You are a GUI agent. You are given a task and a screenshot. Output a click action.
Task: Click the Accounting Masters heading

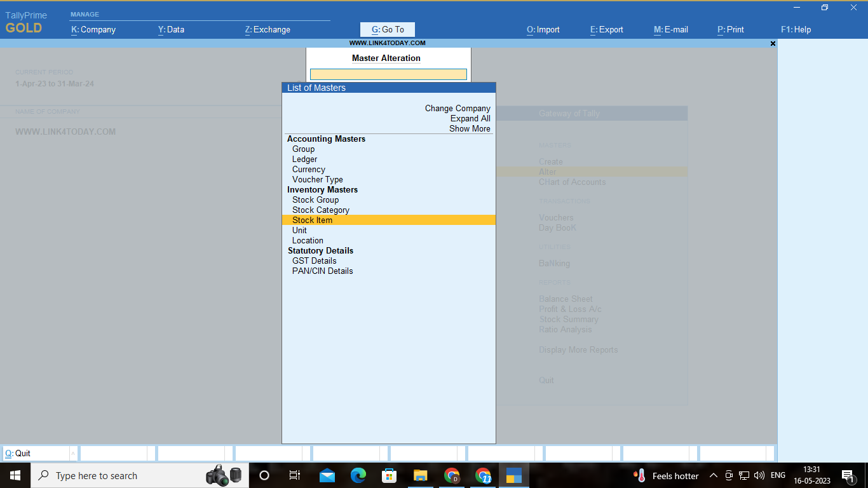pyautogui.click(x=326, y=139)
